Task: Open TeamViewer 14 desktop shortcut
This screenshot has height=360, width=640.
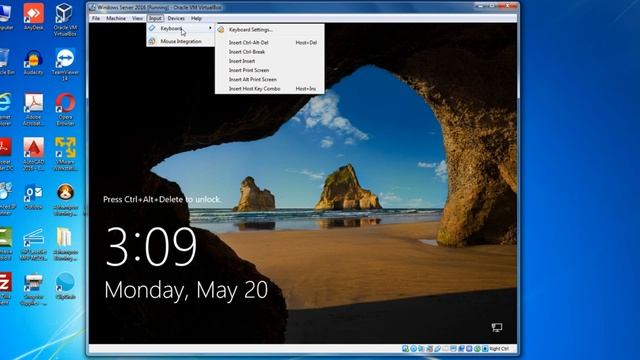Action: tap(65, 64)
